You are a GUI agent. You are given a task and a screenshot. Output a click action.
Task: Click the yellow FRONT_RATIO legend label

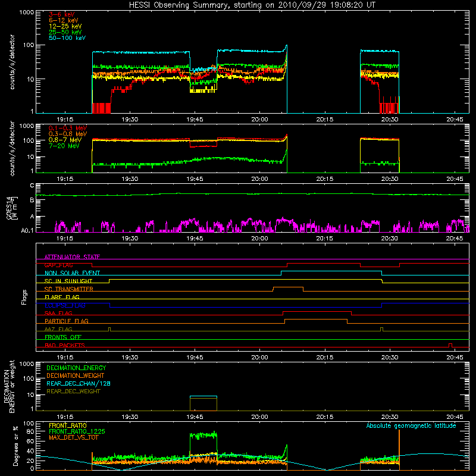tap(68, 425)
